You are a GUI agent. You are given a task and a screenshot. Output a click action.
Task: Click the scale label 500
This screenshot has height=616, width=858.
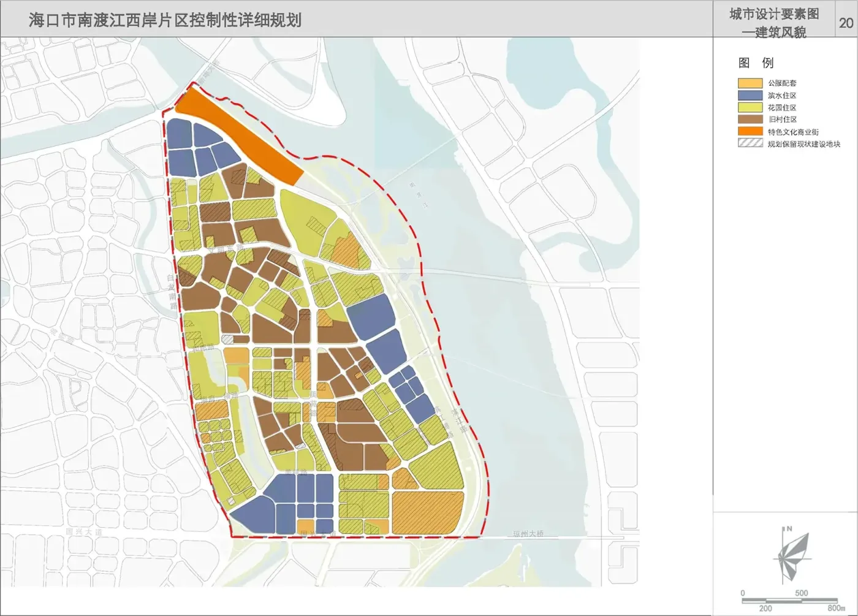point(802,593)
